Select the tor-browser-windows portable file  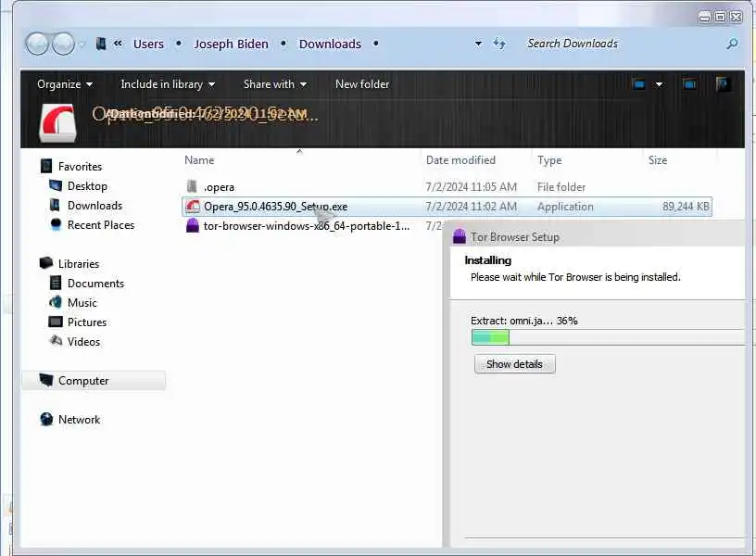(x=307, y=226)
